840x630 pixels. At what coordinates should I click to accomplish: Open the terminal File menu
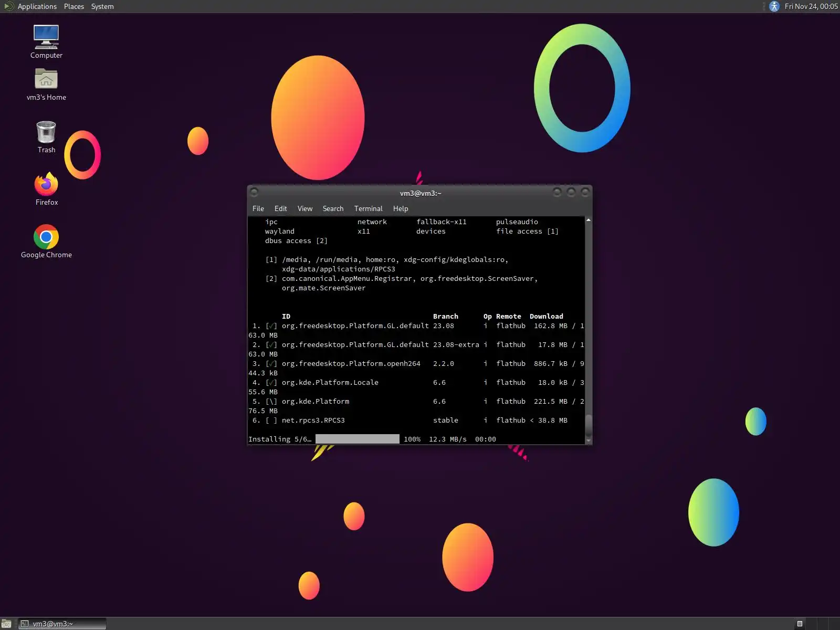258,208
